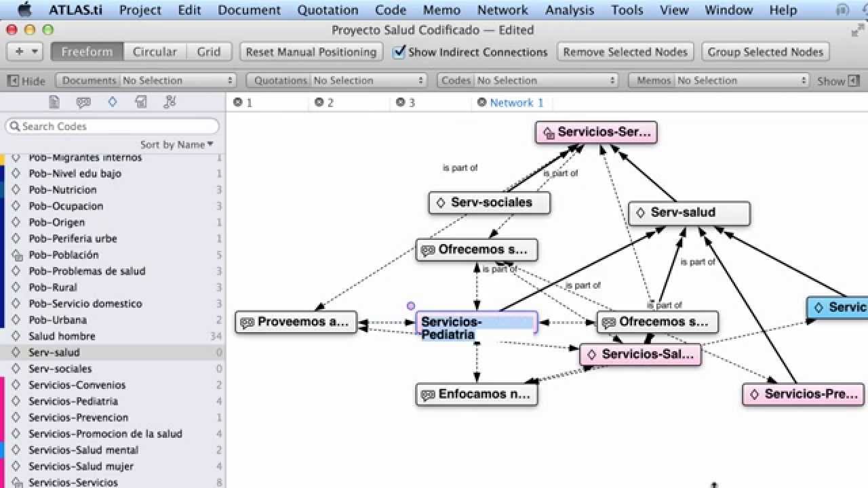Select the Ofrecemos s... node below Serv-sociales
This screenshot has height=488, width=868.
477,249
